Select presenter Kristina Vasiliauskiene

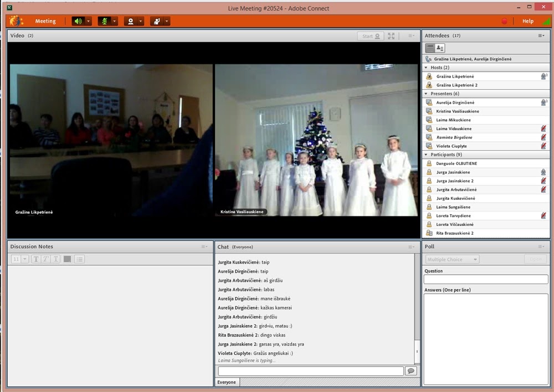[486, 111]
